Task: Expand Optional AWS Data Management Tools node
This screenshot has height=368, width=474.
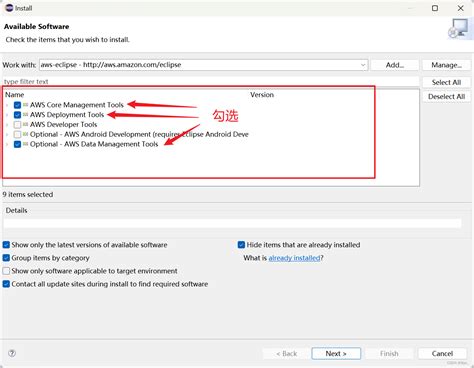Action: click(x=7, y=144)
